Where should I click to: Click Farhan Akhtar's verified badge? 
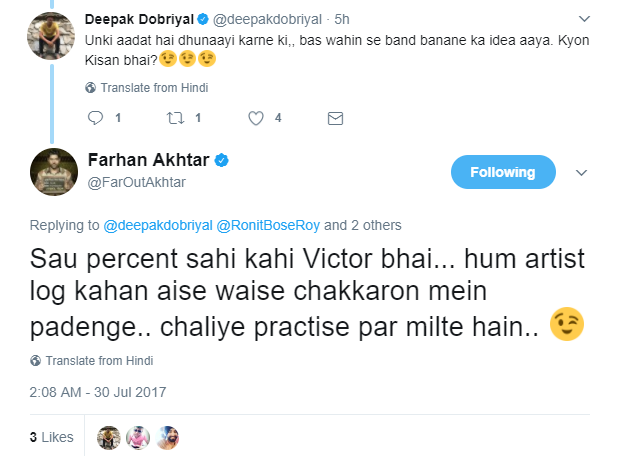(x=224, y=161)
